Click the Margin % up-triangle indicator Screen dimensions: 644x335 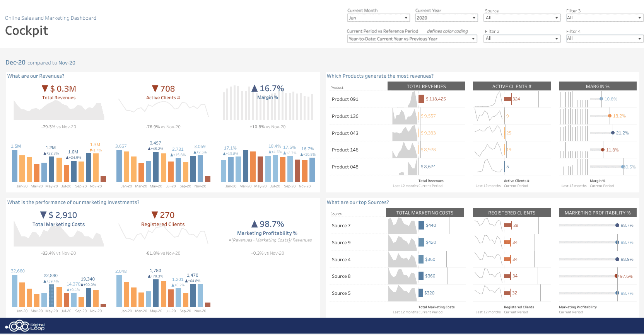[x=255, y=88]
